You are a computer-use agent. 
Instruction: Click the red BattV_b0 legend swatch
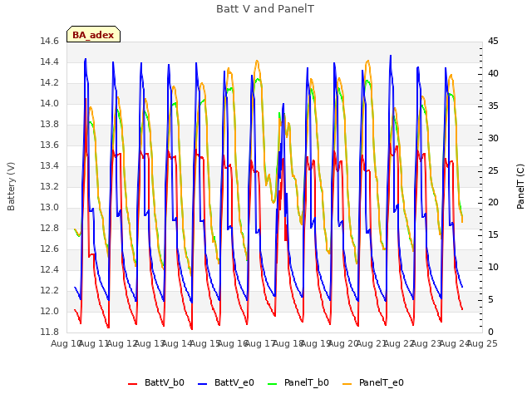[133, 384]
